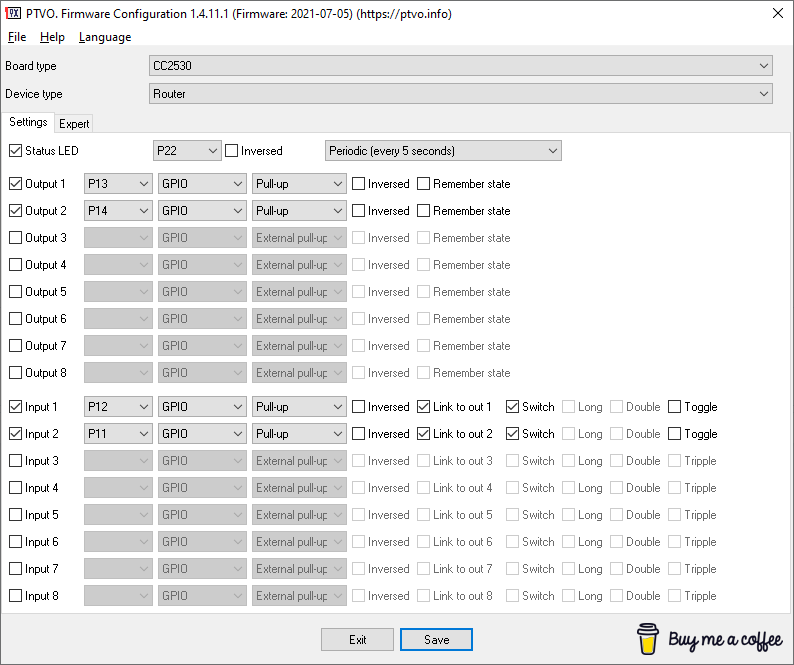Image resolution: width=794 pixels, height=665 pixels.
Task: Click the Exit button
Action: click(358, 640)
